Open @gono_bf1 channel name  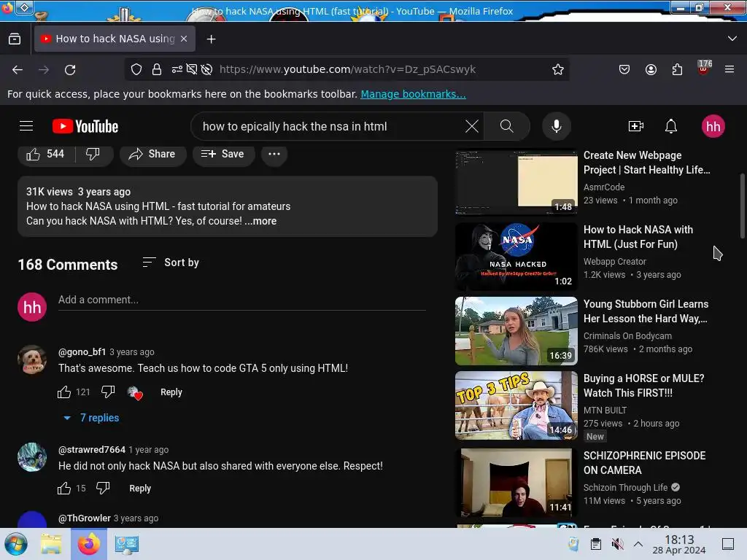point(82,352)
